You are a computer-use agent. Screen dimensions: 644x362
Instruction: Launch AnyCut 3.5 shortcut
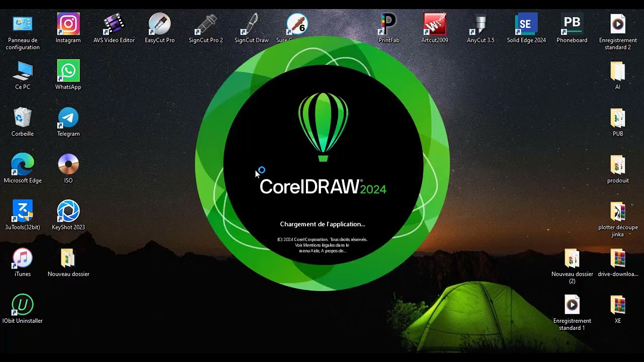(480, 28)
